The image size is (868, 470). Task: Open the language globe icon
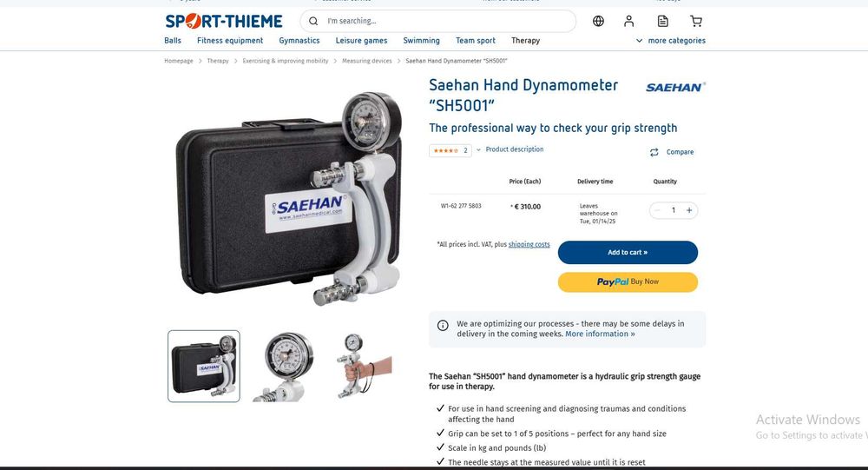(598, 21)
